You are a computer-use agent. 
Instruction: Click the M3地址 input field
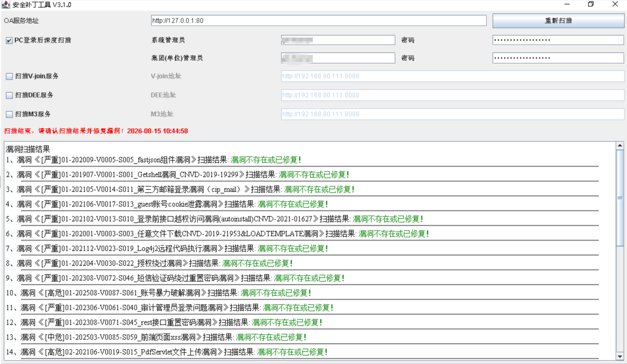tap(453, 114)
